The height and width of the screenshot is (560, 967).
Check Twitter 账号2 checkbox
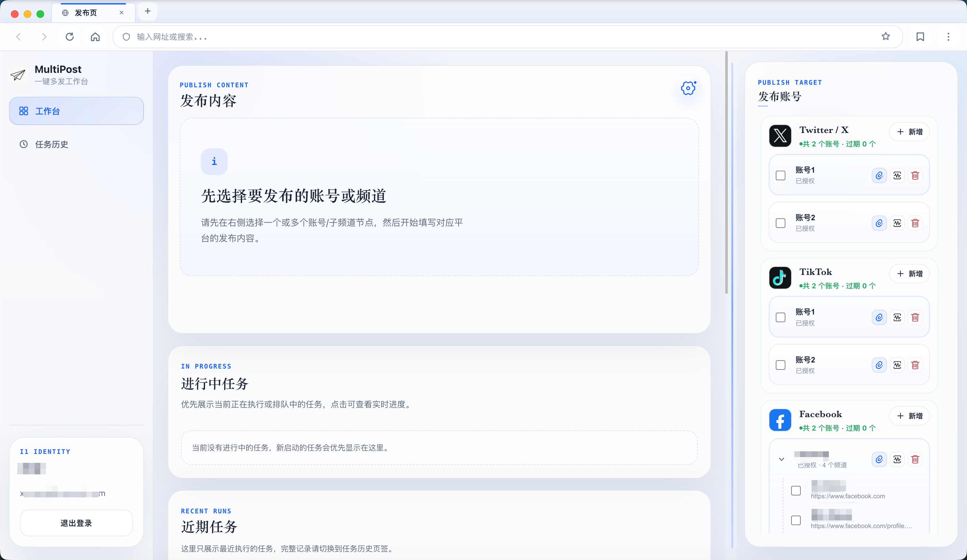click(x=781, y=223)
